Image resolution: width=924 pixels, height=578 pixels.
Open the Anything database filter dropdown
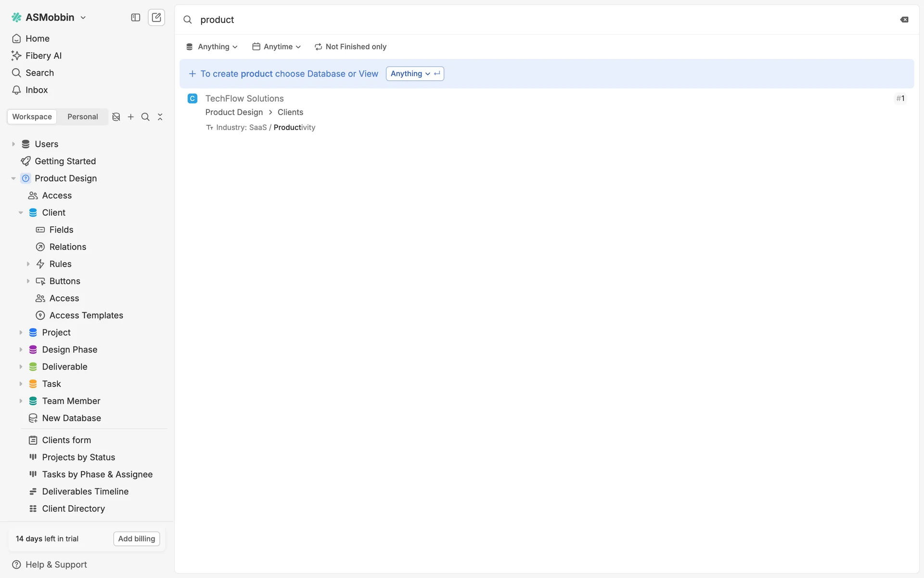coord(212,47)
